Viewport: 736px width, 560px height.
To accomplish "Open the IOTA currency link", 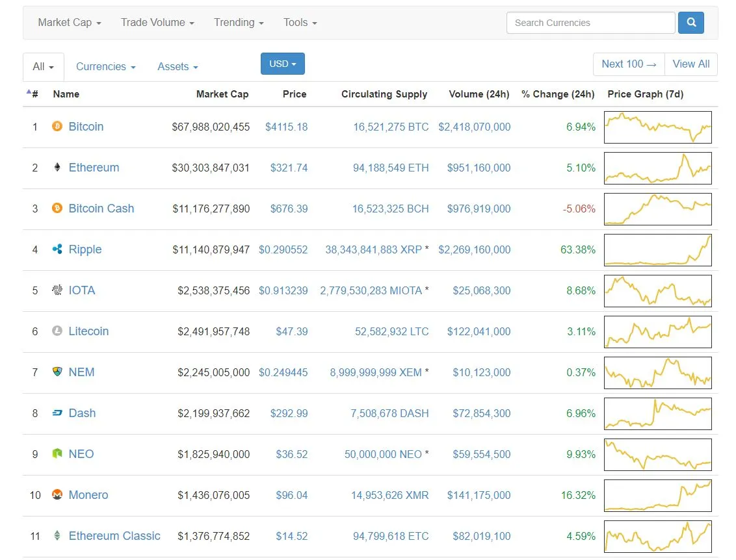I will point(82,290).
